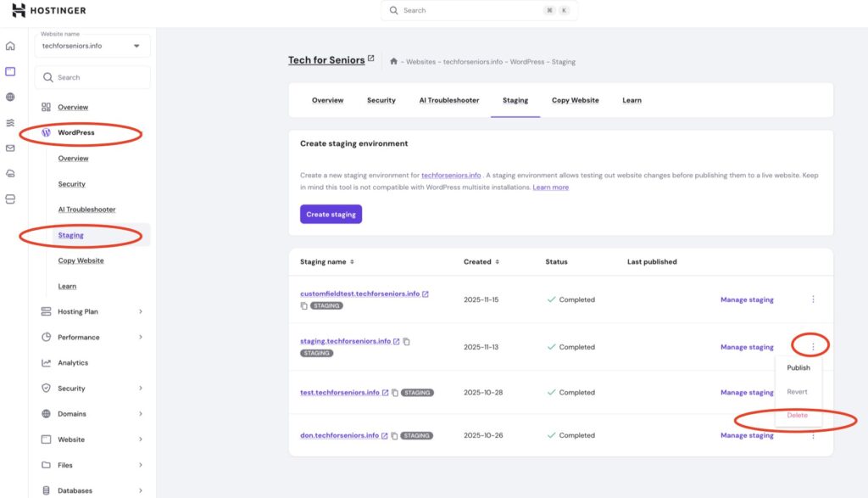Click the Create staging button
The image size is (868, 498).
[x=331, y=215]
